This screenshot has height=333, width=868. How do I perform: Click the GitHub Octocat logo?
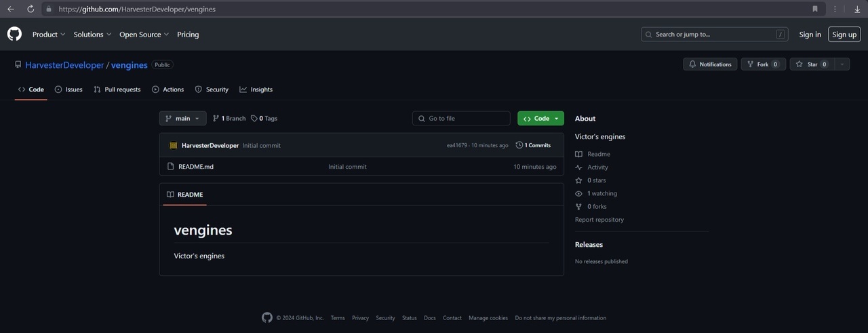(14, 34)
